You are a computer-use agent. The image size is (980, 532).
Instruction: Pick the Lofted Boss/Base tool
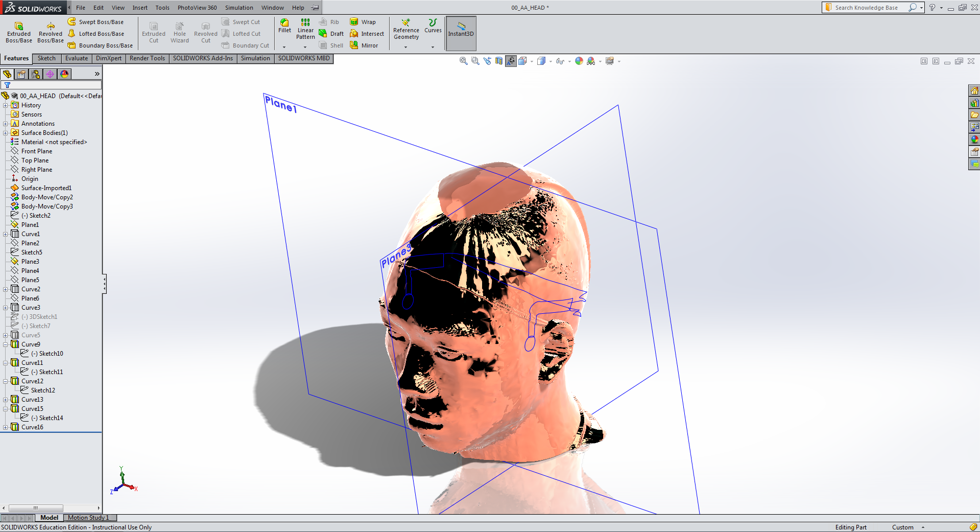tap(96, 34)
